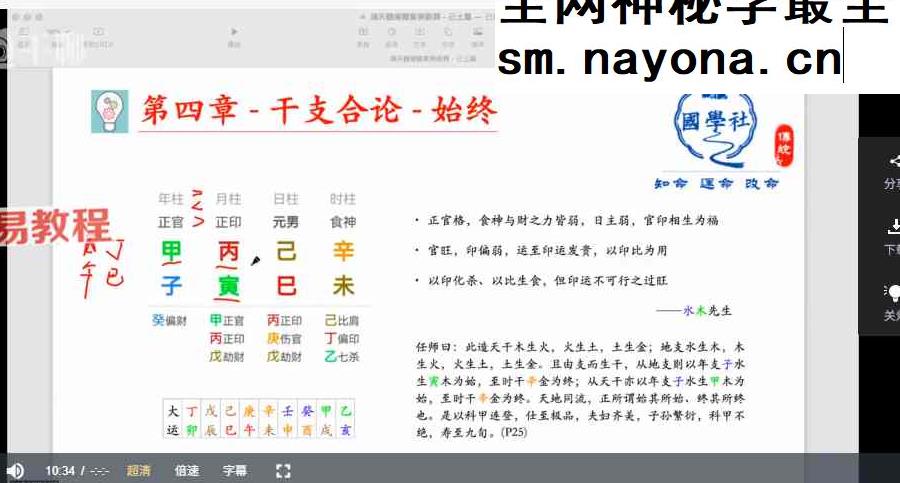900x483 pixels.
Task: Toggle the lights-off bulb icon
Action: [x=894, y=292]
